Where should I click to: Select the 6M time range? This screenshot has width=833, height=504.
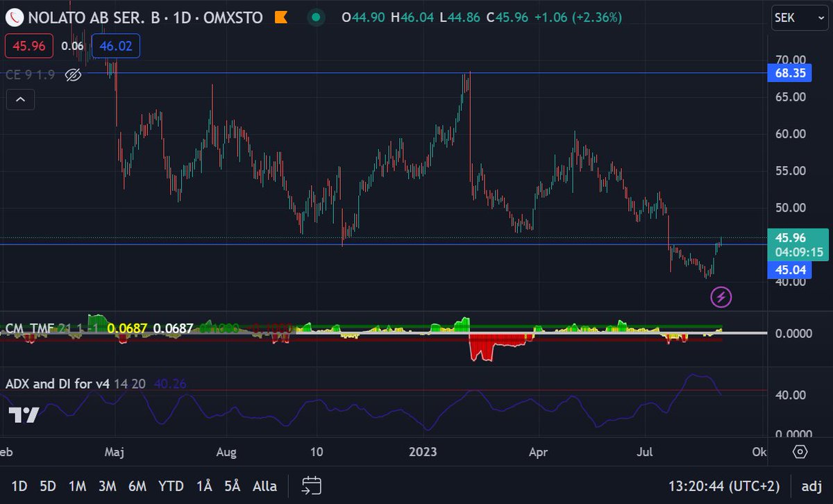pos(137,486)
